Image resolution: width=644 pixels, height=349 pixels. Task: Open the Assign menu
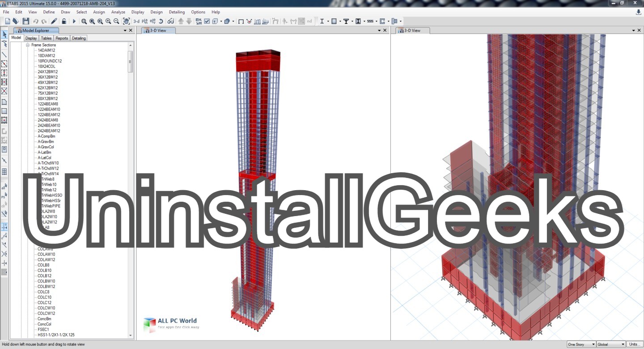[x=99, y=12]
